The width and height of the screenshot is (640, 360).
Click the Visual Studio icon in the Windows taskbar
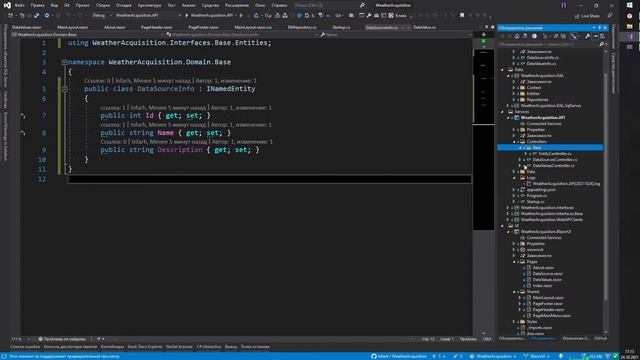coord(629,36)
